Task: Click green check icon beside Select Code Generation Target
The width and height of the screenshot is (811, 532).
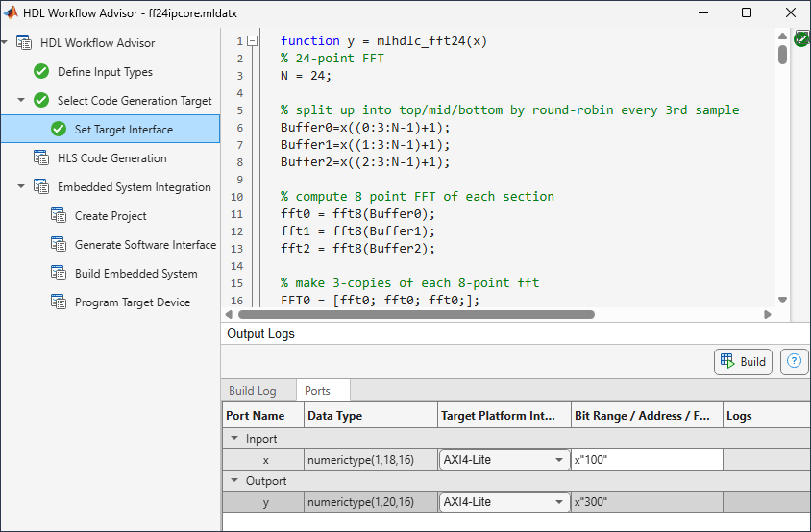Action: pyautogui.click(x=41, y=100)
